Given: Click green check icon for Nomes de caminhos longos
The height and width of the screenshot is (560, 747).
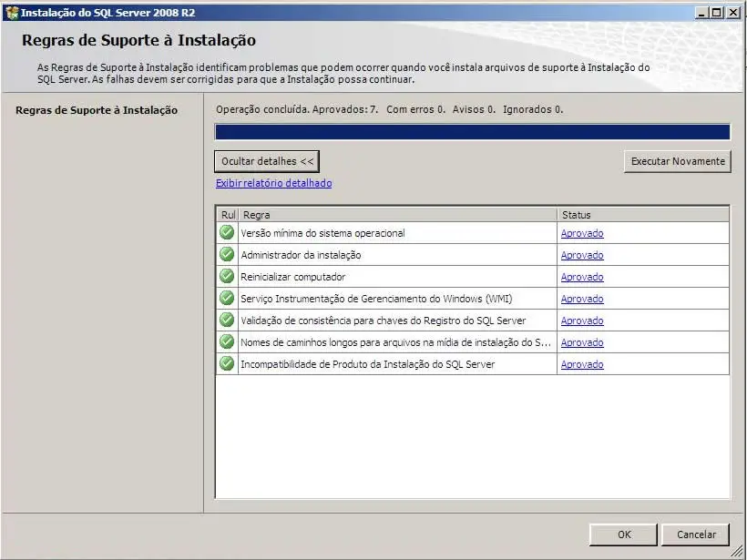Looking at the screenshot, I should (x=227, y=341).
